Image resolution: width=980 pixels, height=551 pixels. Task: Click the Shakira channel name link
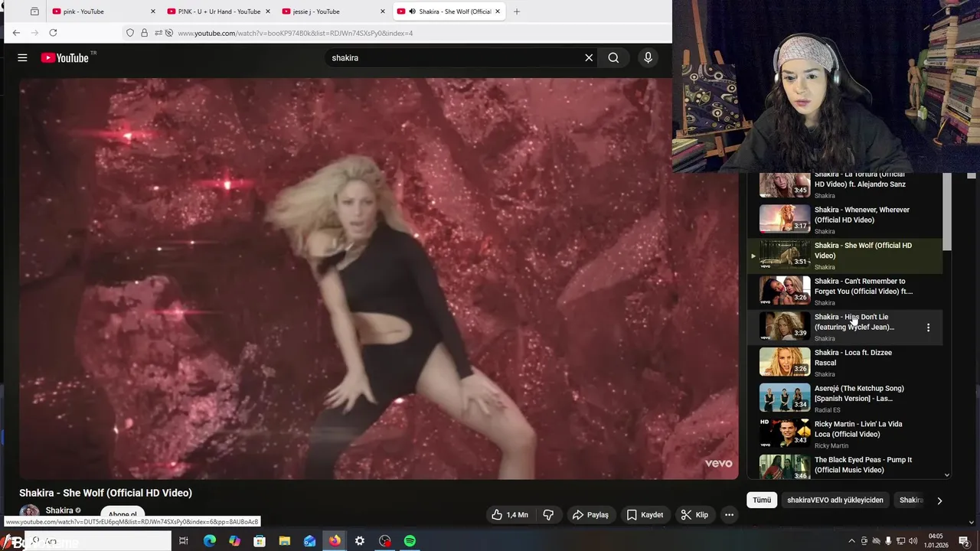59,510
